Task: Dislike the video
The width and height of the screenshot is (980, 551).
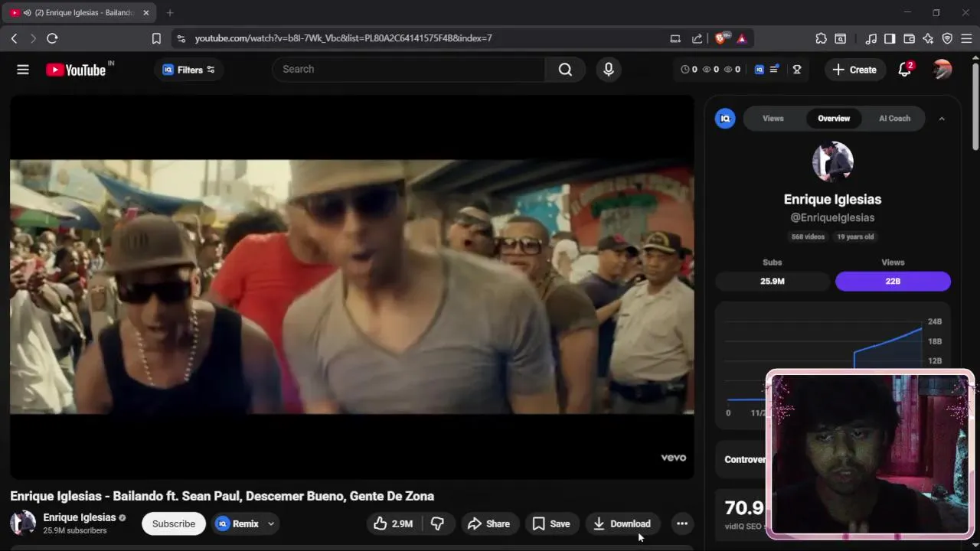Action: [x=438, y=523]
